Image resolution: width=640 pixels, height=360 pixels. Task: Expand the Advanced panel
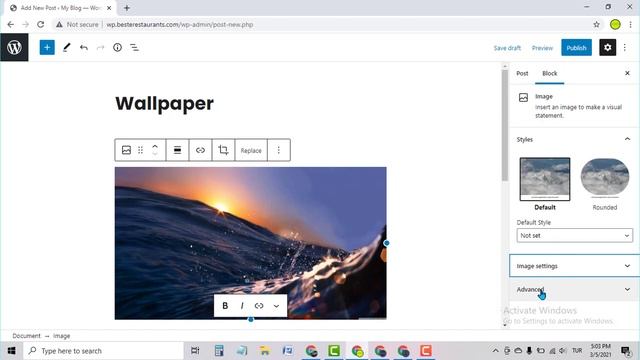pos(574,289)
